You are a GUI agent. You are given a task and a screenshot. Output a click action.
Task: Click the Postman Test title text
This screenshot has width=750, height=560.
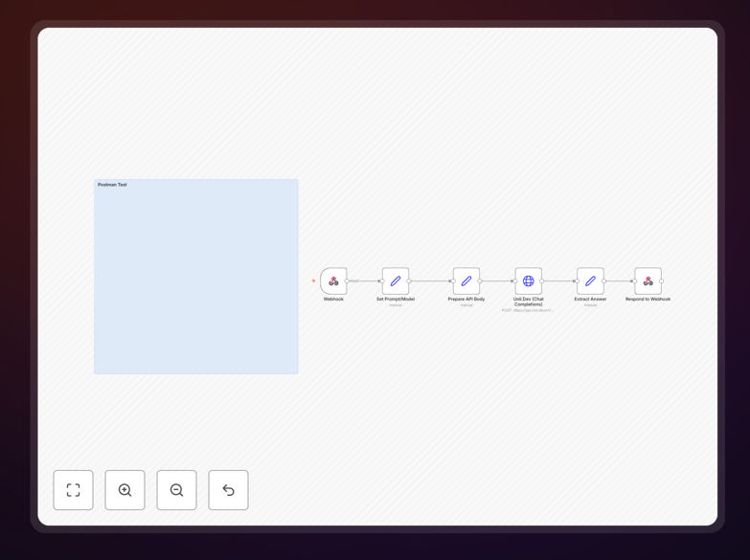(112, 185)
